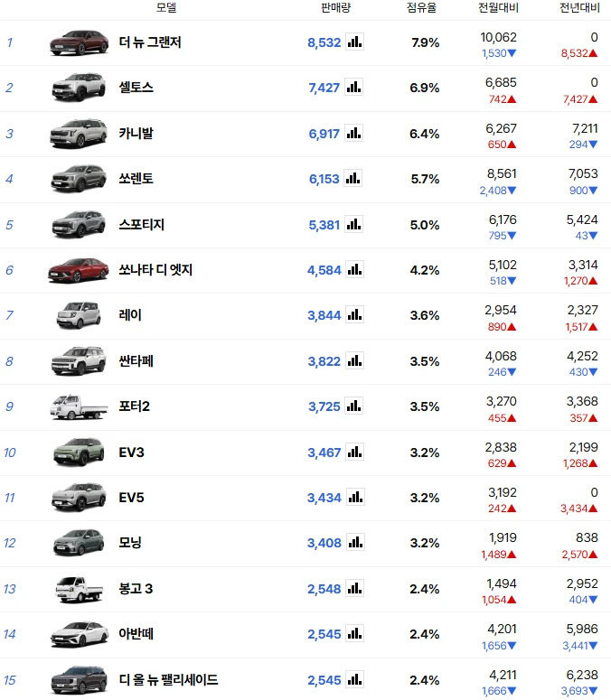Open sales chart icon for 카니발
Viewport: 611px width, 700px height.
353,133
